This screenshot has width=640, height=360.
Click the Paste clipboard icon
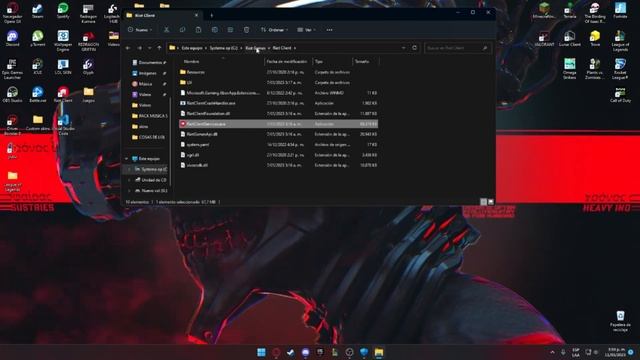pyautogui.click(x=198, y=30)
